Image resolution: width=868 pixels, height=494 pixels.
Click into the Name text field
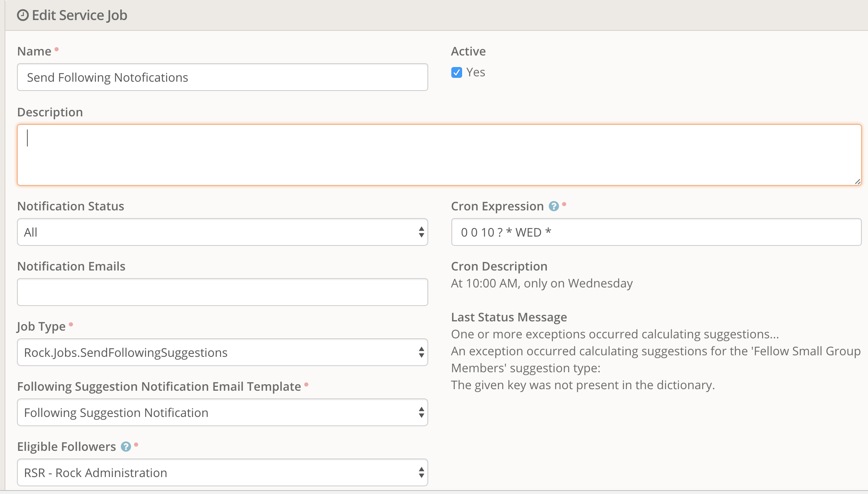pos(222,77)
